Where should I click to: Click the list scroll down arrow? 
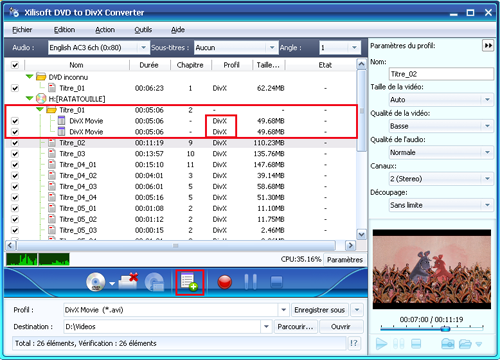[361, 234]
